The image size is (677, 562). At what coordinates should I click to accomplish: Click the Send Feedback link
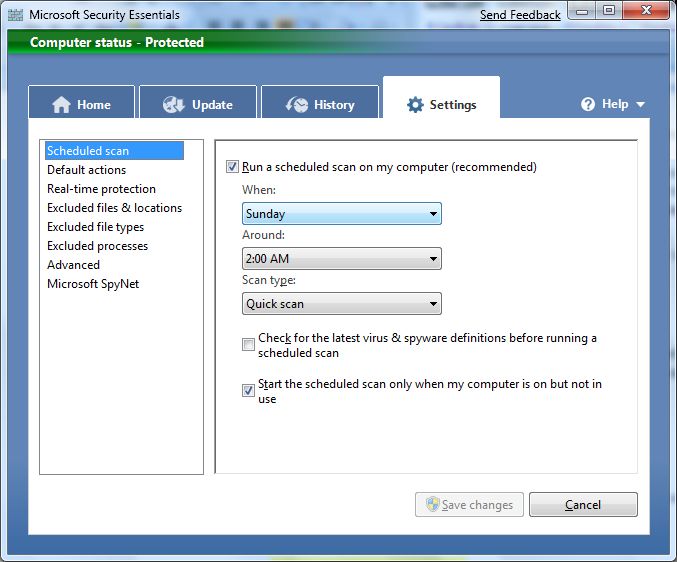(x=520, y=15)
